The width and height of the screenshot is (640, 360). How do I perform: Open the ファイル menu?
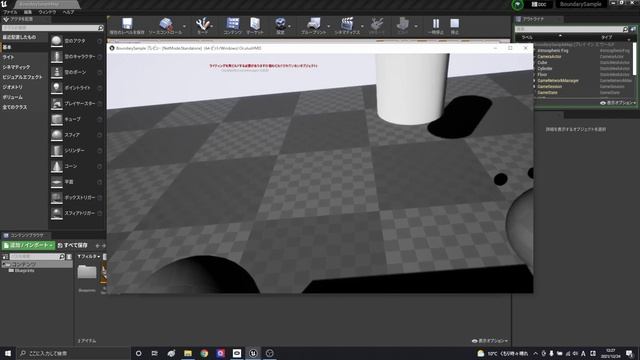[x=10, y=12]
